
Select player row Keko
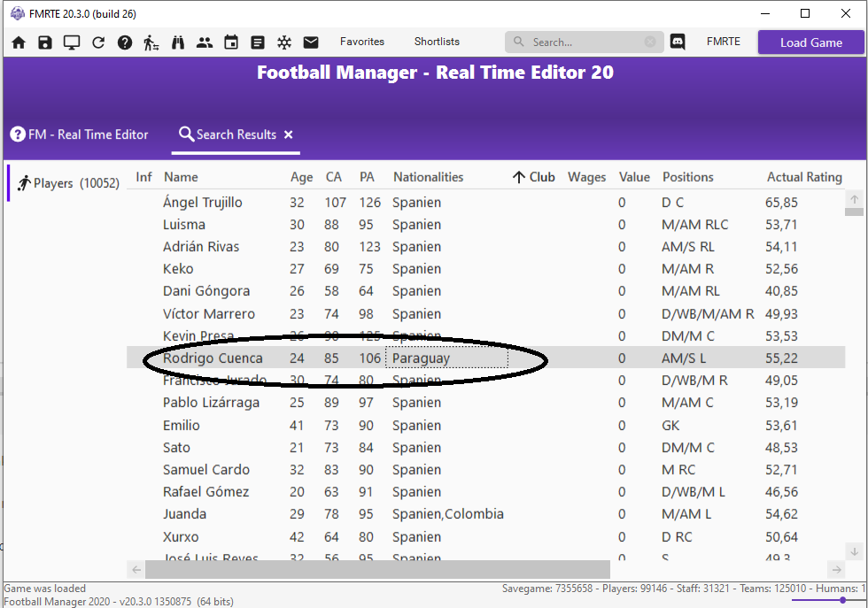tap(486, 269)
